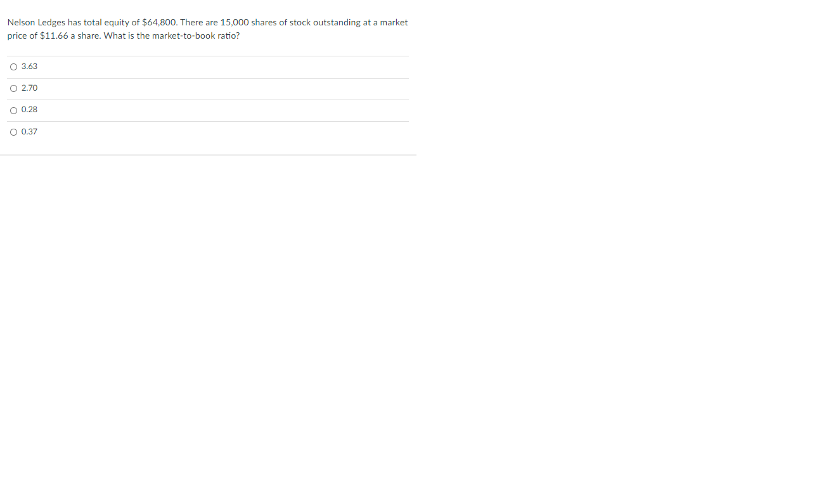Screen dimensions: 819x504
Task: Click the "3.63" answer label text
Action: point(29,67)
